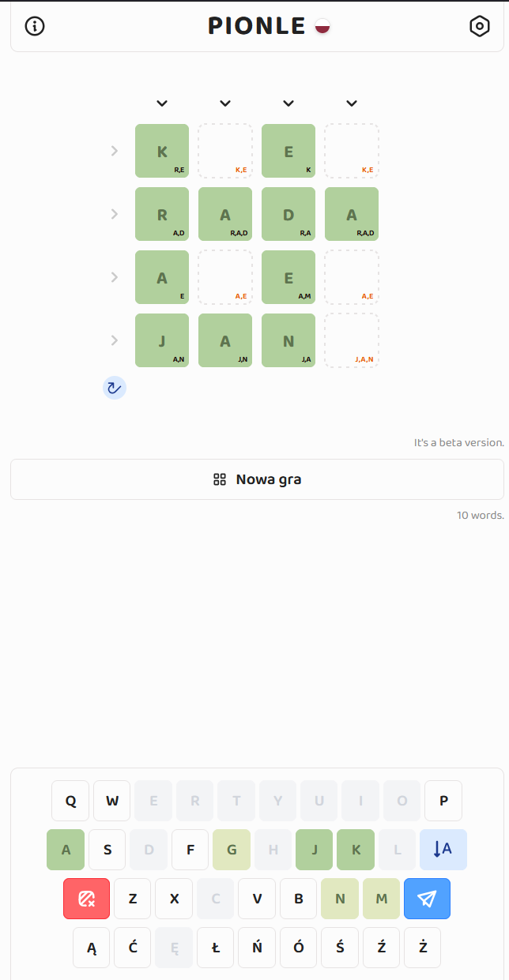Click the letter-sort arrow key
The image size is (509, 980).
point(443,850)
